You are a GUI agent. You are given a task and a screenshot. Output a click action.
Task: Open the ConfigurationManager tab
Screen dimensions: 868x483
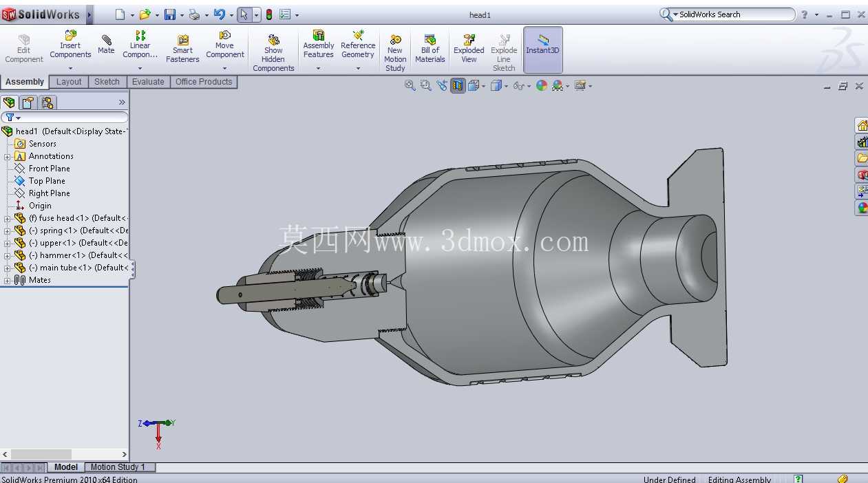click(47, 103)
